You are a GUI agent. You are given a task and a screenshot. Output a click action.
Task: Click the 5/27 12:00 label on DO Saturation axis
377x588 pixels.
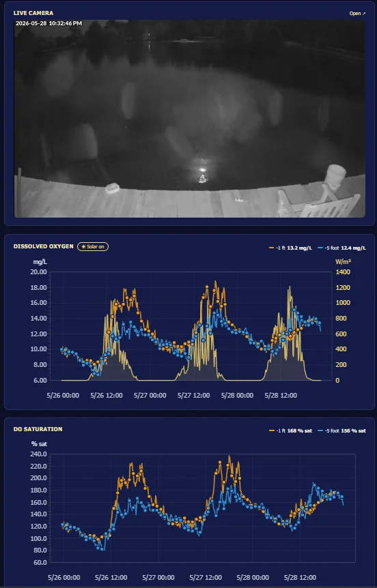tap(206, 578)
